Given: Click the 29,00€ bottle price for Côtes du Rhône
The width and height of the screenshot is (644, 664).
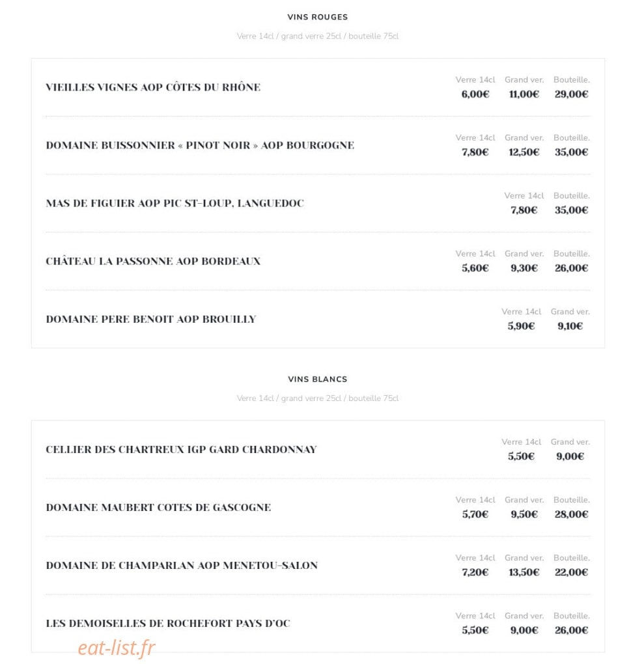Looking at the screenshot, I should pos(572,94).
